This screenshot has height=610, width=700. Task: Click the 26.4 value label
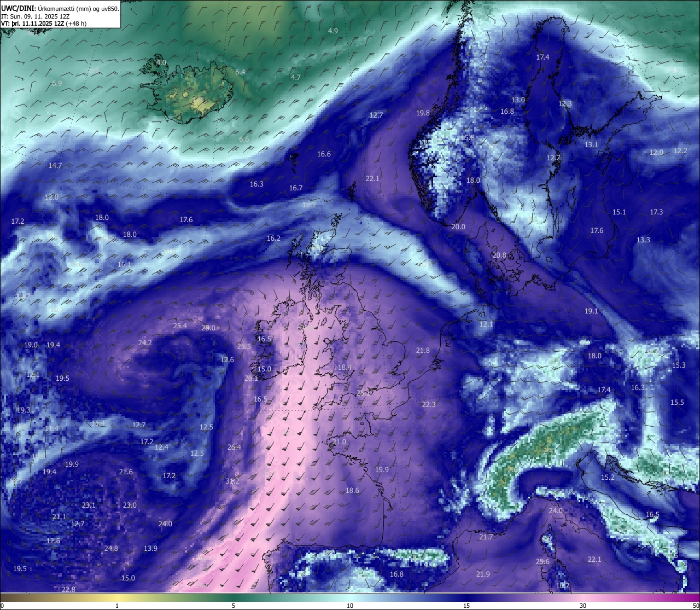234,448
